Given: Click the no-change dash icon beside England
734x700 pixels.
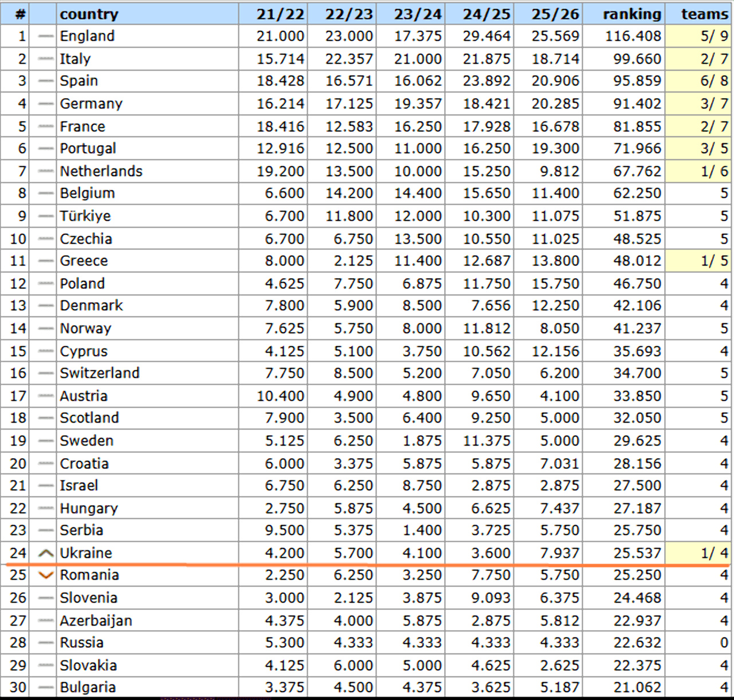Looking at the screenshot, I should tap(45, 36).
